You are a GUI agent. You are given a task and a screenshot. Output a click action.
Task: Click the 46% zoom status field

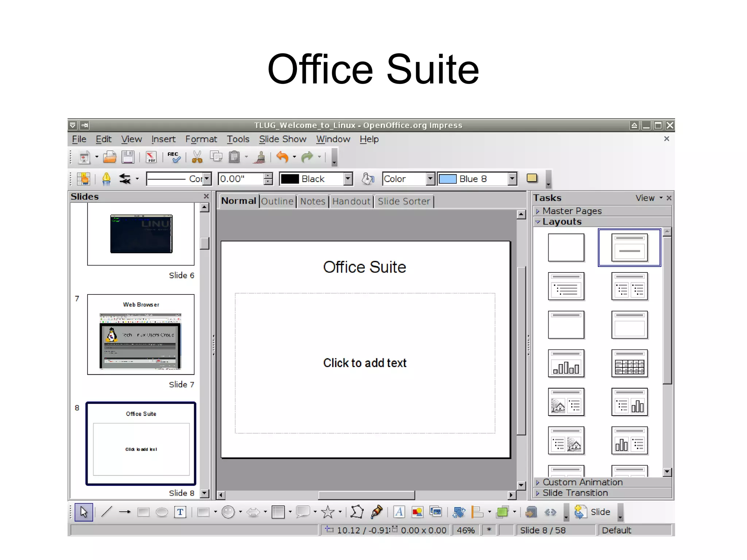466,530
